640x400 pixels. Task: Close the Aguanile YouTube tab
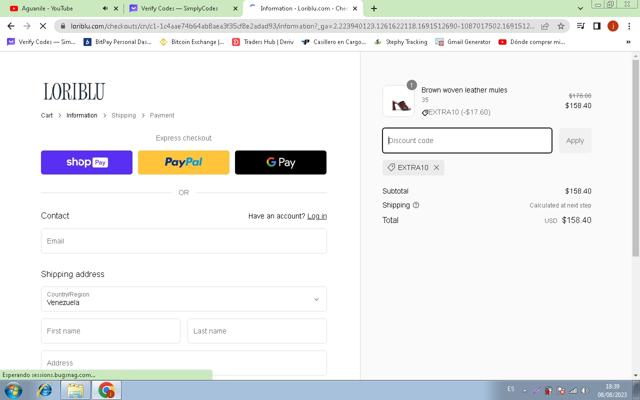(x=116, y=8)
